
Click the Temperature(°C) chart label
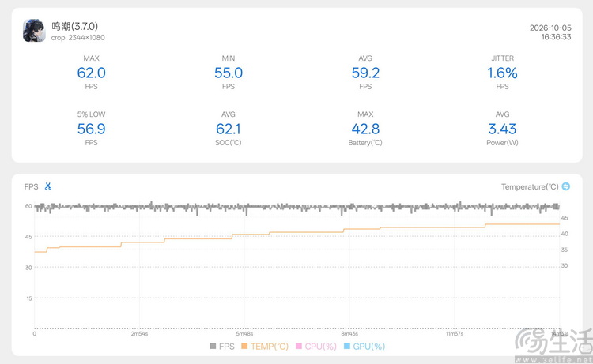[x=530, y=186]
